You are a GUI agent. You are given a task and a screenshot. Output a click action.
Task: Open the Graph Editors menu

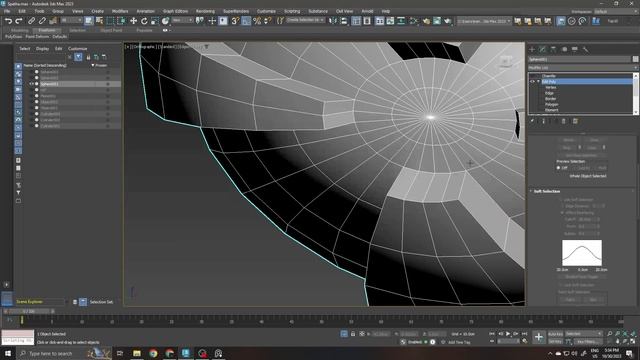coord(176,11)
